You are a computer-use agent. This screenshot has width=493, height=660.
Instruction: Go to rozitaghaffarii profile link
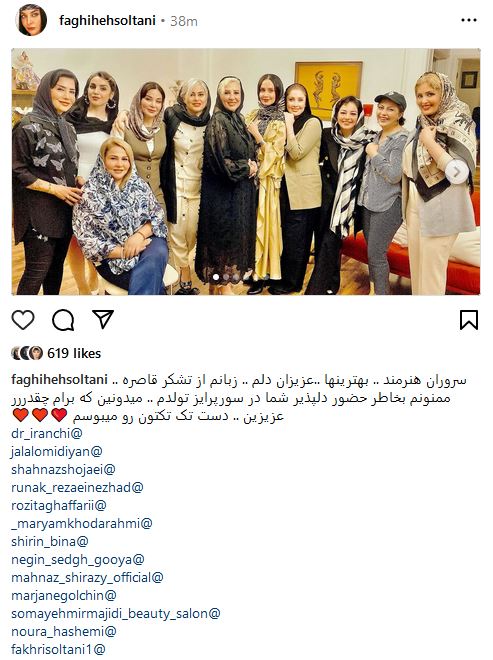click(x=59, y=505)
